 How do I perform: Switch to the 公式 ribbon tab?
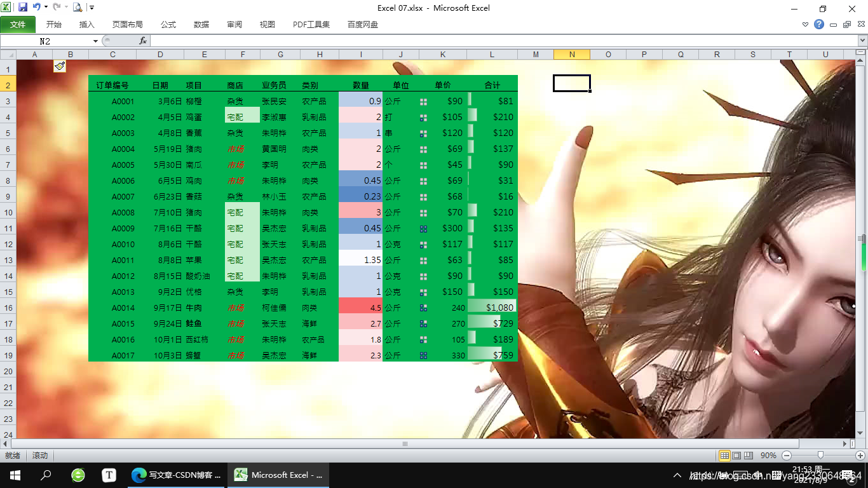pyautogui.click(x=168, y=25)
